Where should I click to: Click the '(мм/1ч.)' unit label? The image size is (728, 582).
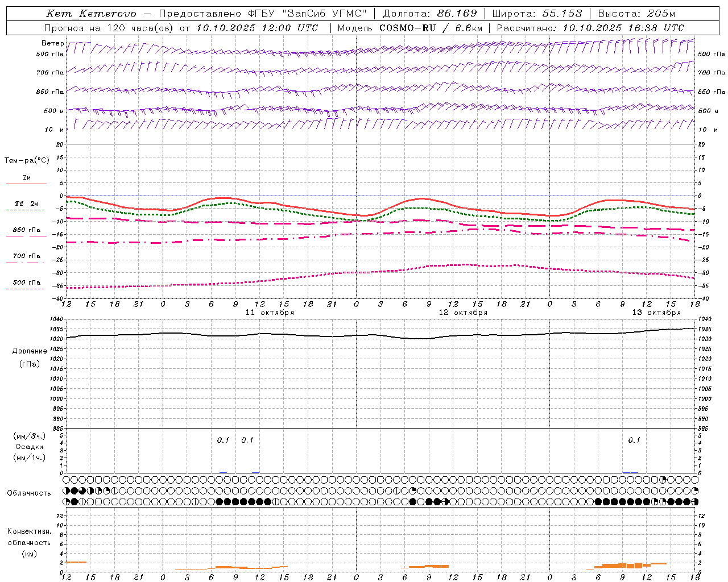coord(29,458)
